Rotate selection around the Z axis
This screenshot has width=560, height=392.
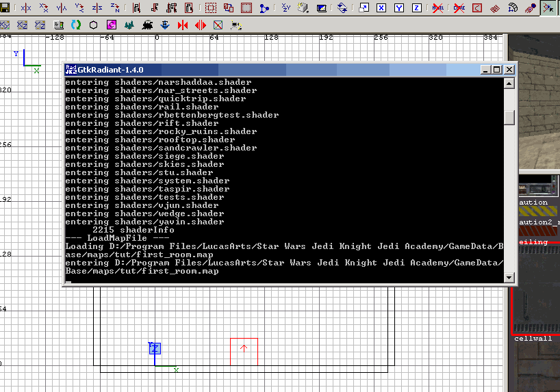coord(114,8)
